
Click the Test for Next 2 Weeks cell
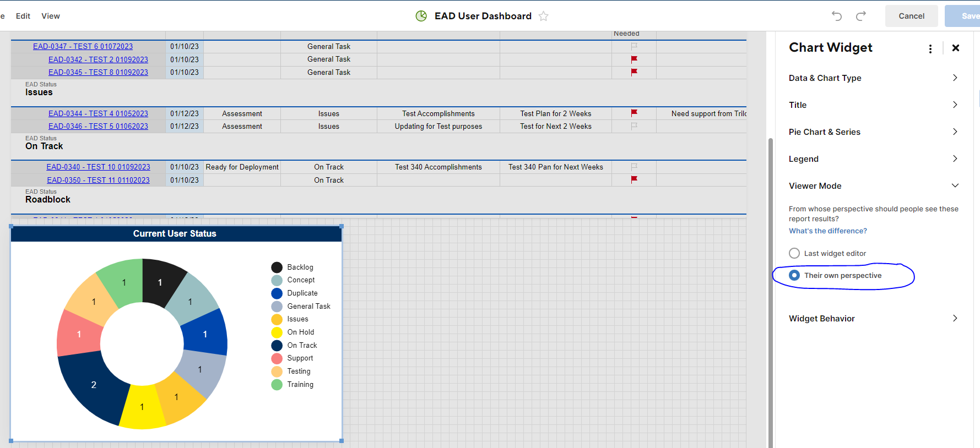[555, 126]
